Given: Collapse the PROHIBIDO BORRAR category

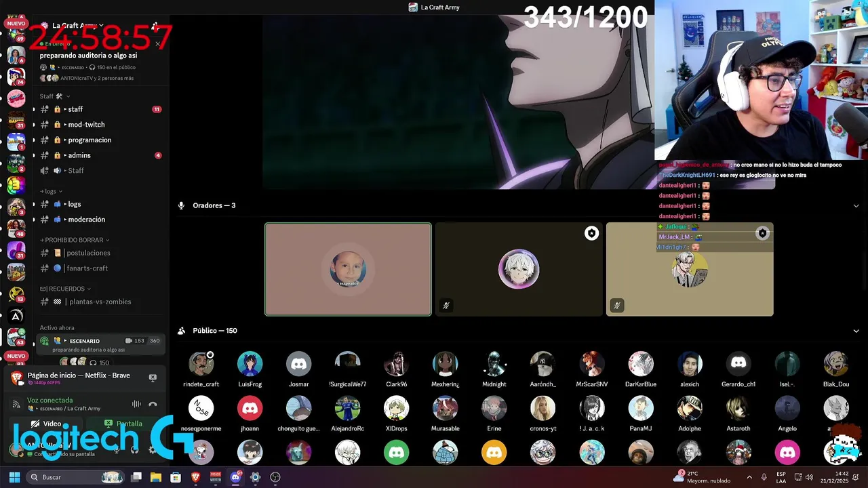Looking at the screenshot, I should [74, 240].
